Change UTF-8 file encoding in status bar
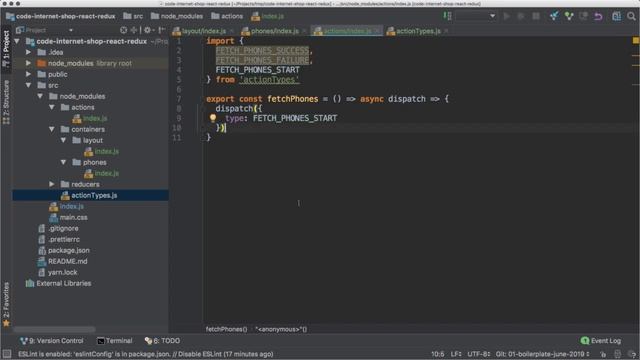 478,354
